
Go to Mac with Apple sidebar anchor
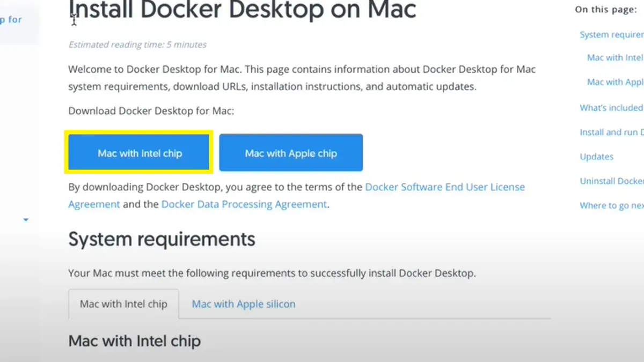[x=615, y=82]
